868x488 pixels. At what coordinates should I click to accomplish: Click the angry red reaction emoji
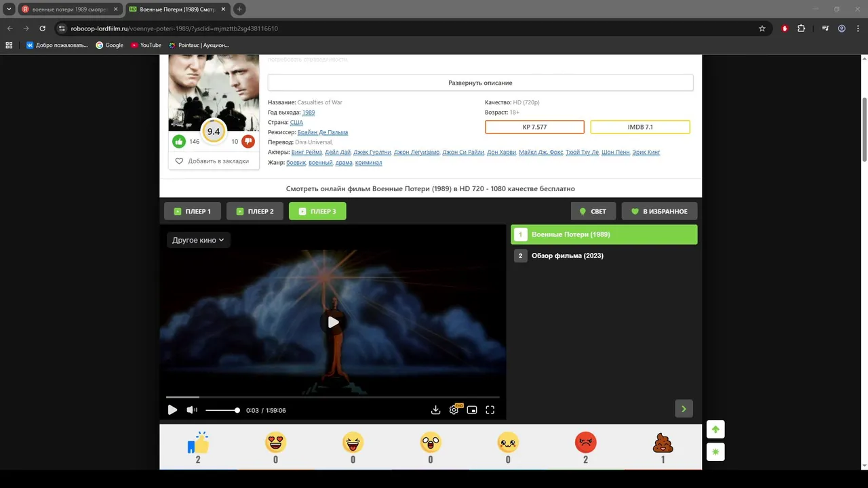(x=585, y=443)
